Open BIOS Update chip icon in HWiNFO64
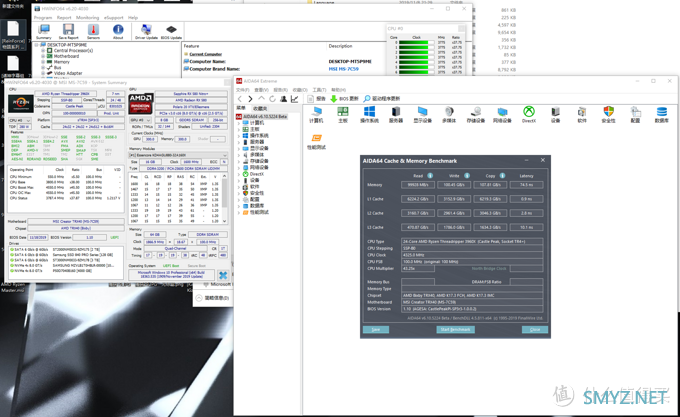 (x=171, y=32)
